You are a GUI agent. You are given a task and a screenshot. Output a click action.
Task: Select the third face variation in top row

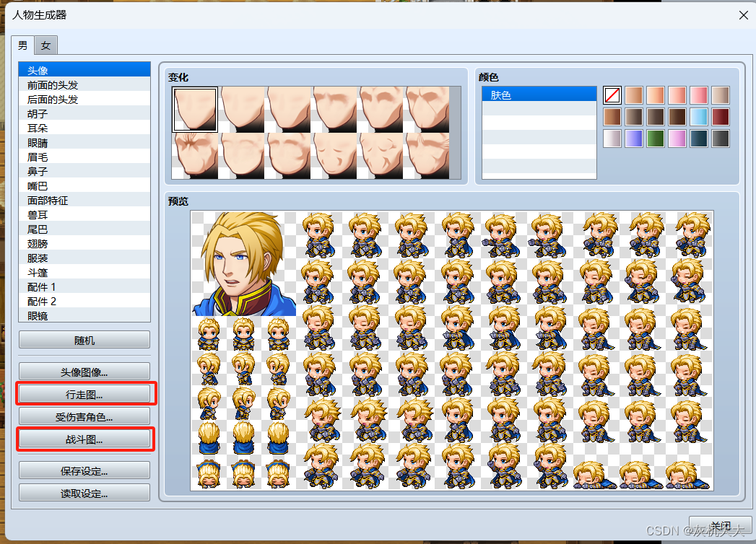(287, 110)
